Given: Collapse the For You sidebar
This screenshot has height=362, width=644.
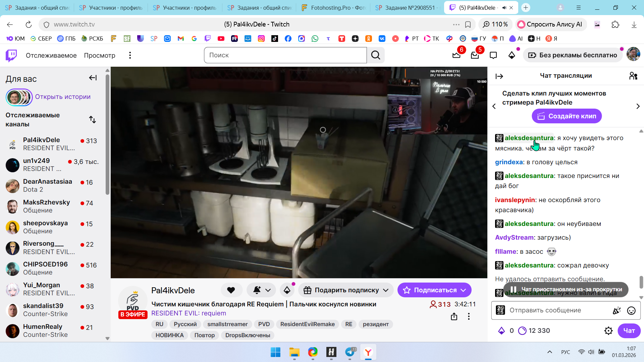Looking at the screenshot, I should coord(93,78).
